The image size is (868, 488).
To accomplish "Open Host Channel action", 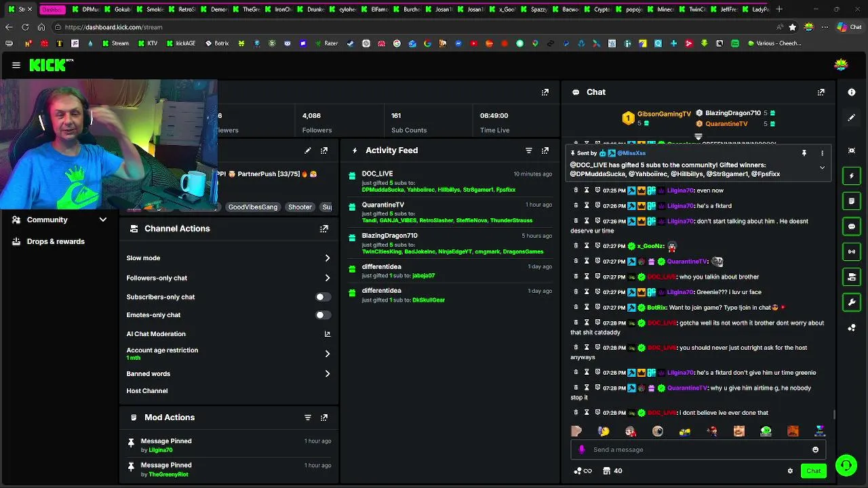I will click(146, 391).
